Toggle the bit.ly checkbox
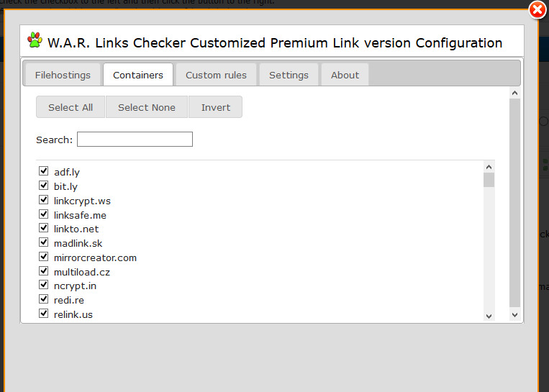Viewport: 549px width, 392px height. pyautogui.click(x=44, y=186)
